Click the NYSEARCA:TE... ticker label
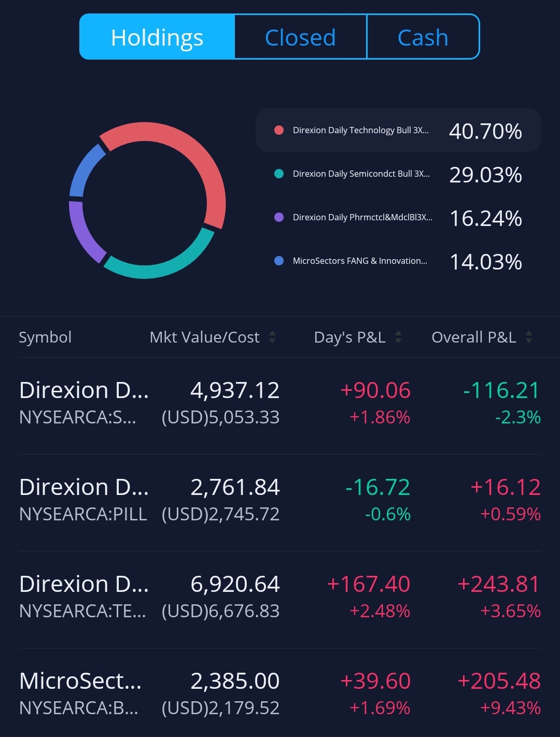The height and width of the screenshot is (737, 560). click(82, 611)
